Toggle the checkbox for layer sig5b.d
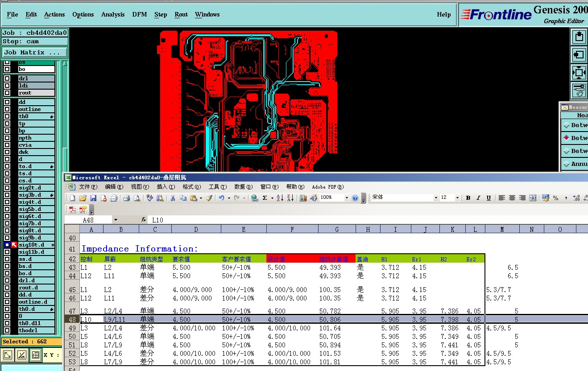 [x=7, y=209]
